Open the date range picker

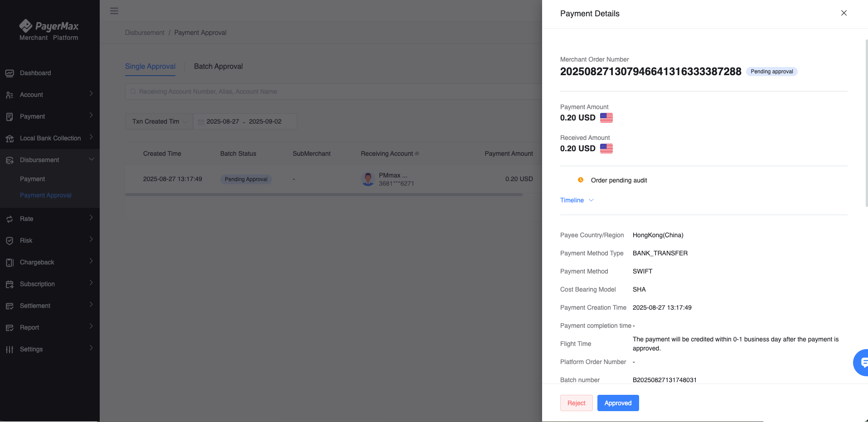245,121
